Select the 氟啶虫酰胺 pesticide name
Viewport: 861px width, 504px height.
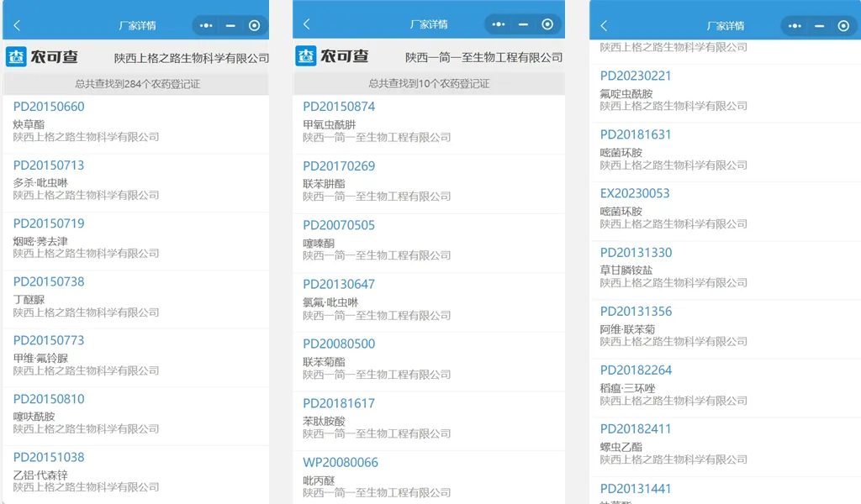tap(626, 94)
